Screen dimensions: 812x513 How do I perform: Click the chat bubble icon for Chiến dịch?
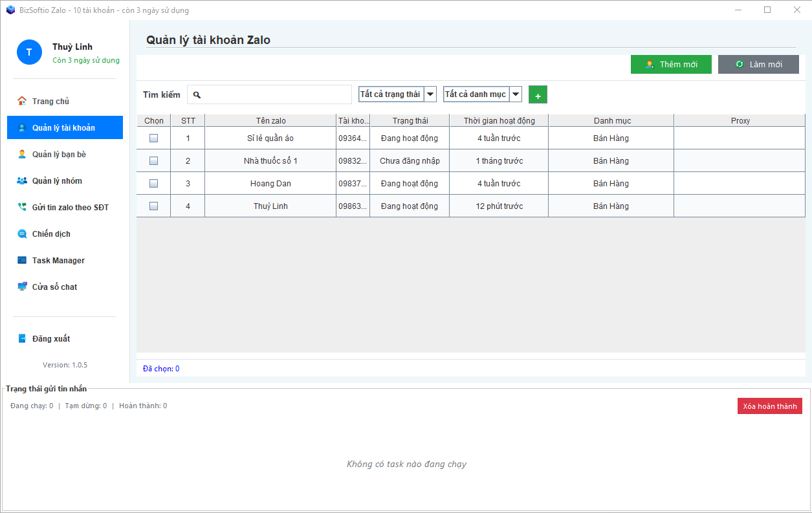(x=22, y=234)
